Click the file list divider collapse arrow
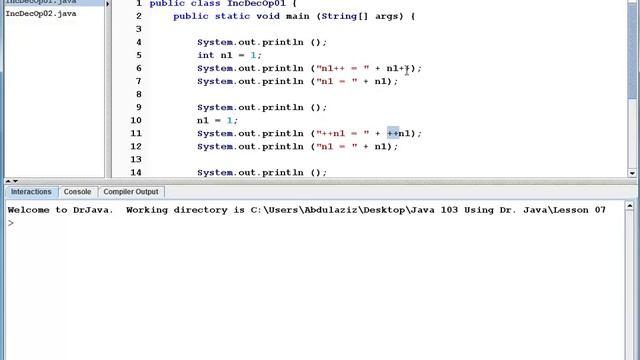This screenshot has width=640, height=360. [x=108, y=4]
